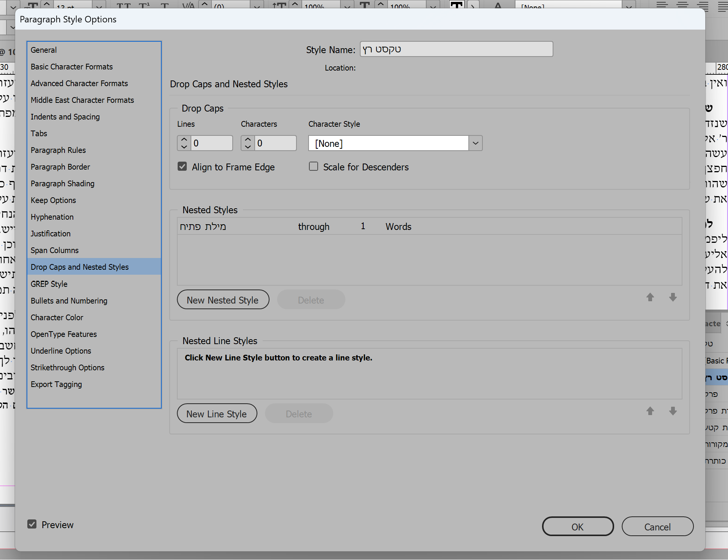Click the Style Name text field

point(456,49)
